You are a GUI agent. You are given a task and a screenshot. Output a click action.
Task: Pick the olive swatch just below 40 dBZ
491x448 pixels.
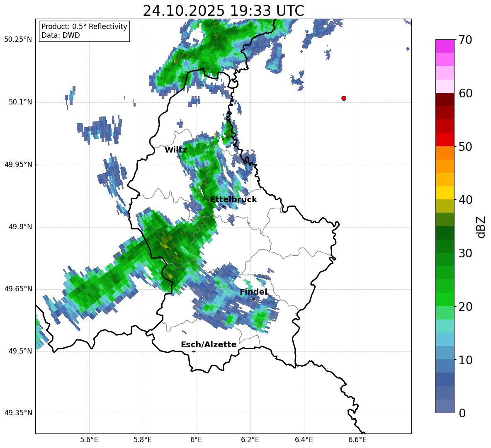click(x=445, y=206)
